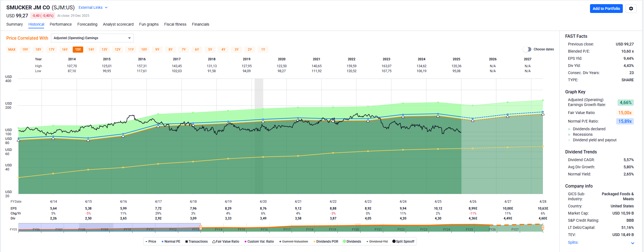Toggle Dividends POR legend item
Viewport: 644px width, 252px height.
(x=326, y=242)
